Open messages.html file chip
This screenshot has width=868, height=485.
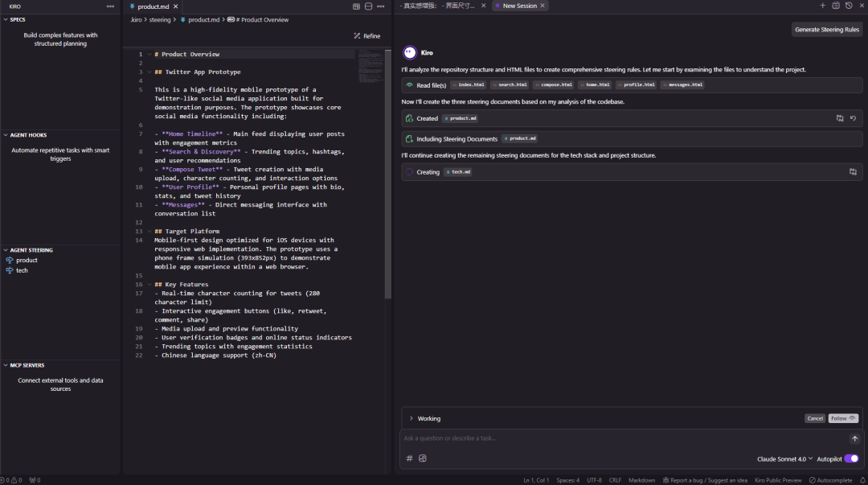pos(682,84)
